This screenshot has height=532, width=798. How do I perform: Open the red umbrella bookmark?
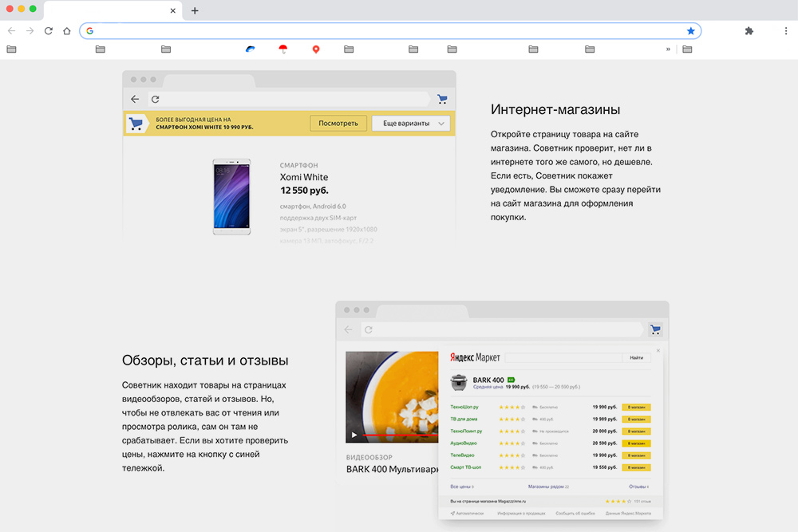click(283, 49)
